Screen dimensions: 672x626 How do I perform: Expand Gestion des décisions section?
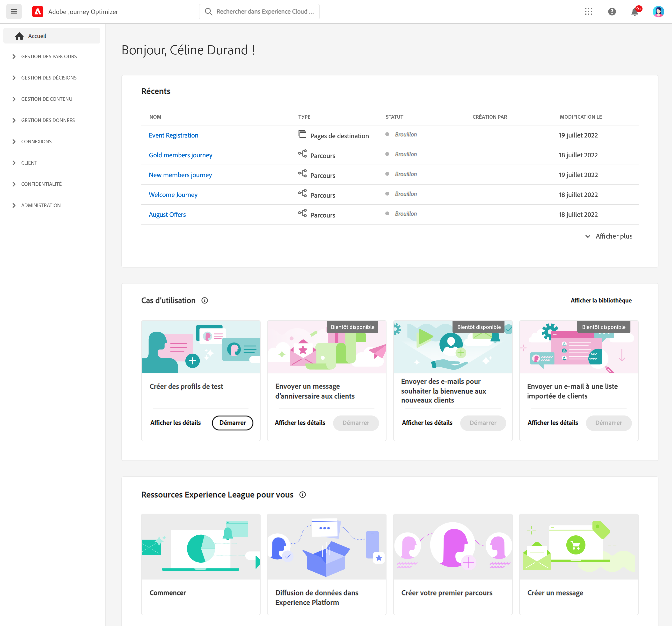[49, 78]
